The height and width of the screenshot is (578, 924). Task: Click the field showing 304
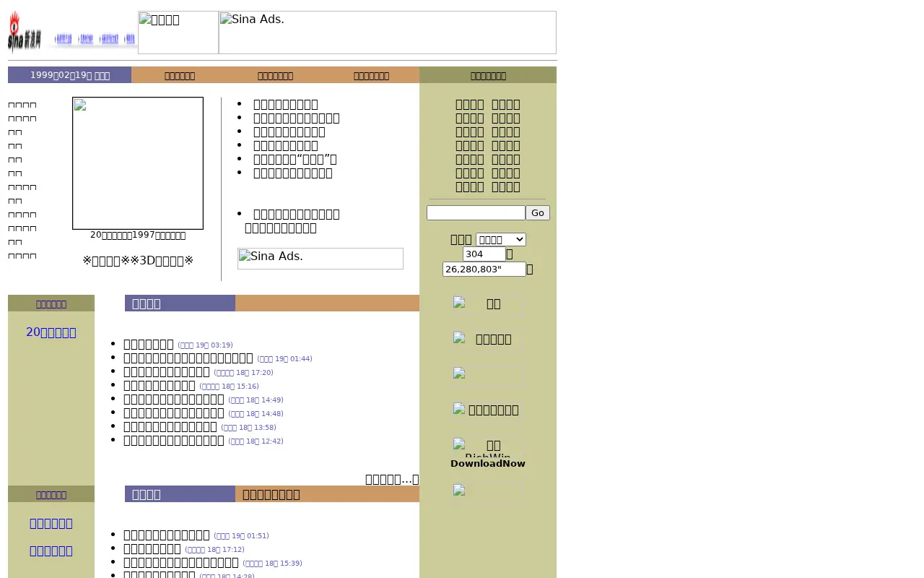(484, 254)
